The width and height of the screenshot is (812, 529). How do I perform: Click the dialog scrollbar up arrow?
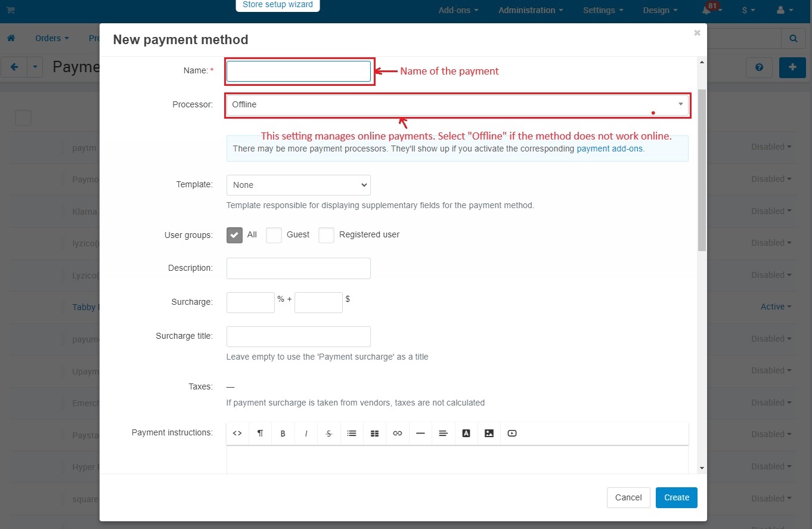[x=702, y=62]
